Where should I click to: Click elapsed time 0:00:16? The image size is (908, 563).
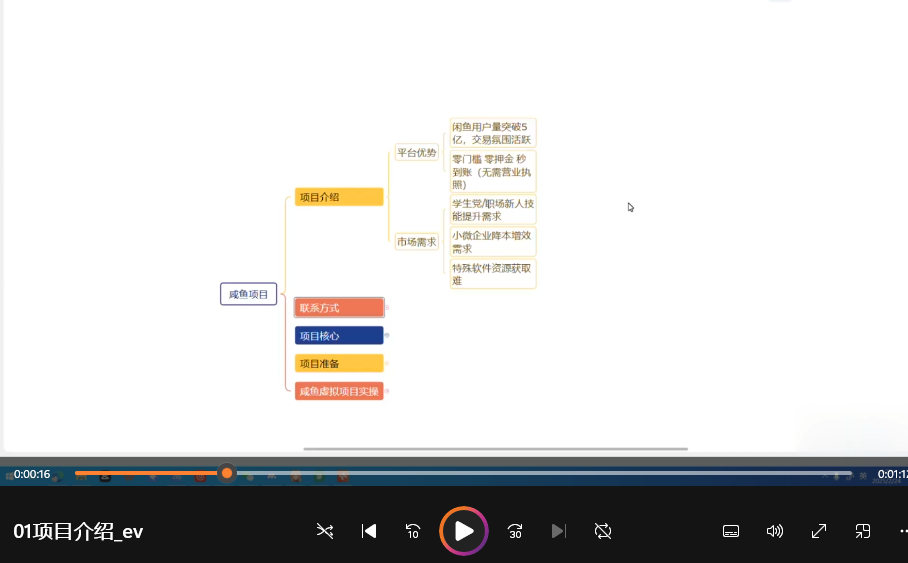[x=32, y=474]
